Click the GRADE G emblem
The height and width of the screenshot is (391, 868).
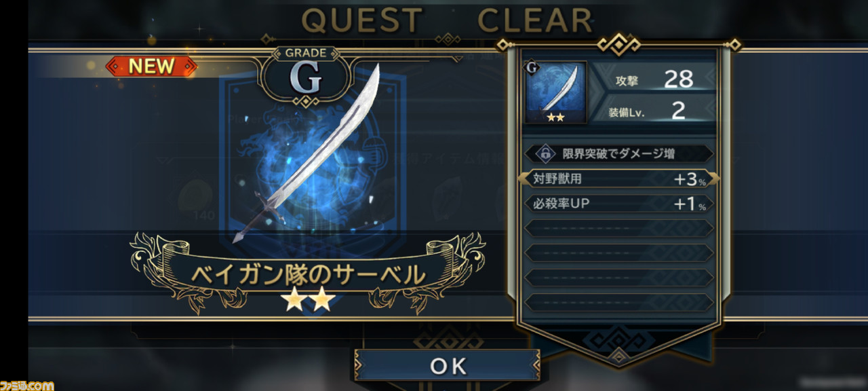[306, 76]
